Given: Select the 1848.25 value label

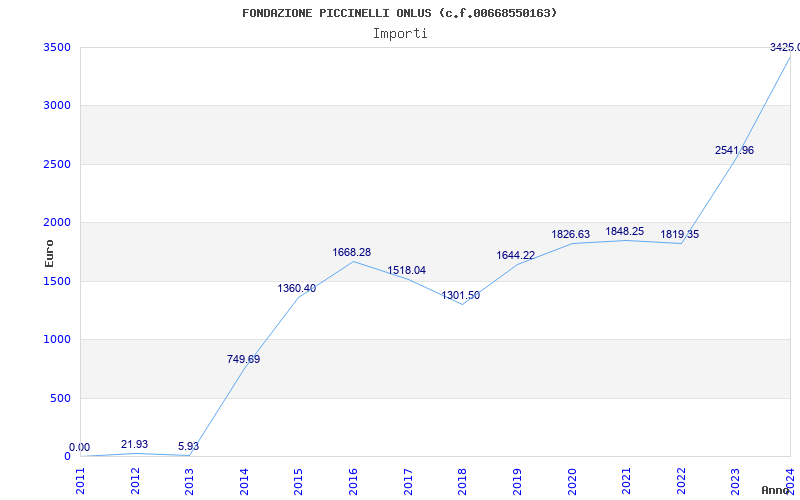Looking at the screenshot, I should (625, 231).
